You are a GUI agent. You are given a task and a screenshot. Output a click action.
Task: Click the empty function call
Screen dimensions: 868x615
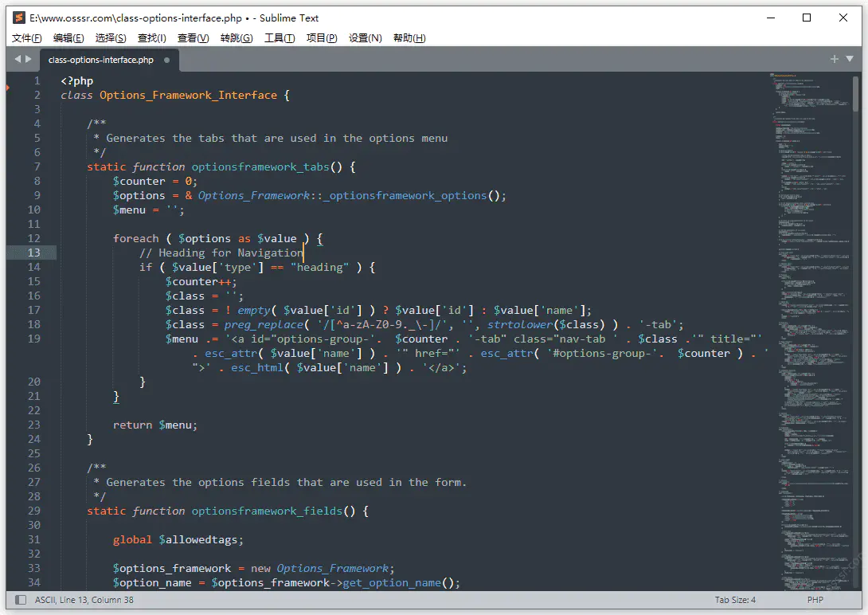click(x=253, y=310)
